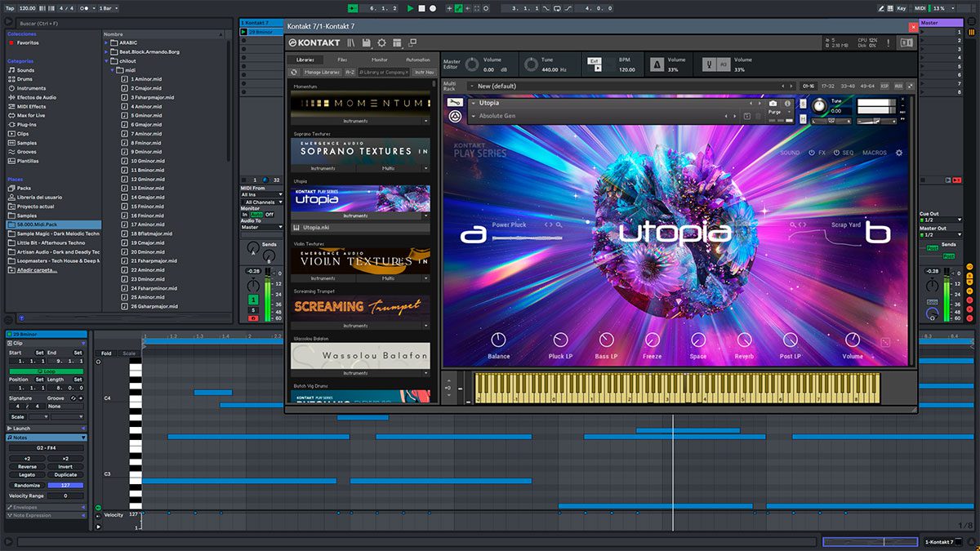
Task: Click the Ableton play button
Action: (x=411, y=7)
